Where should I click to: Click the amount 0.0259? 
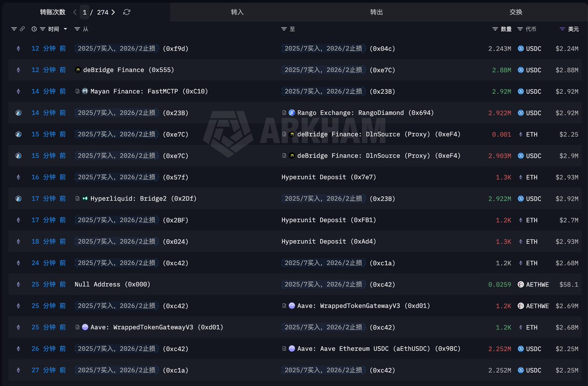click(500, 284)
